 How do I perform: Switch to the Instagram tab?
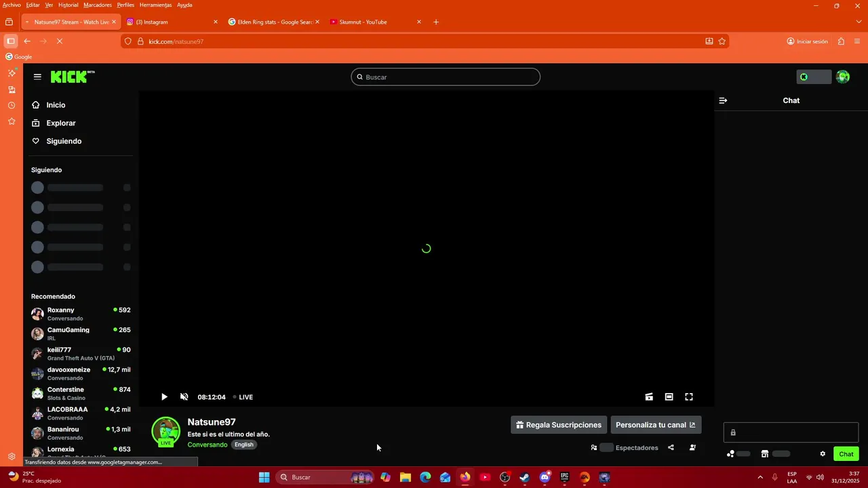tap(172, 22)
